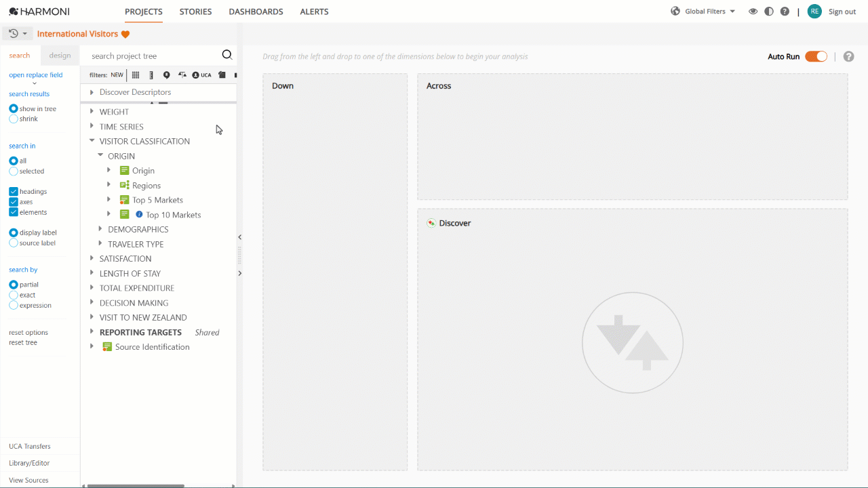
Task: Click the RE user avatar
Action: [x=814, y=12]
